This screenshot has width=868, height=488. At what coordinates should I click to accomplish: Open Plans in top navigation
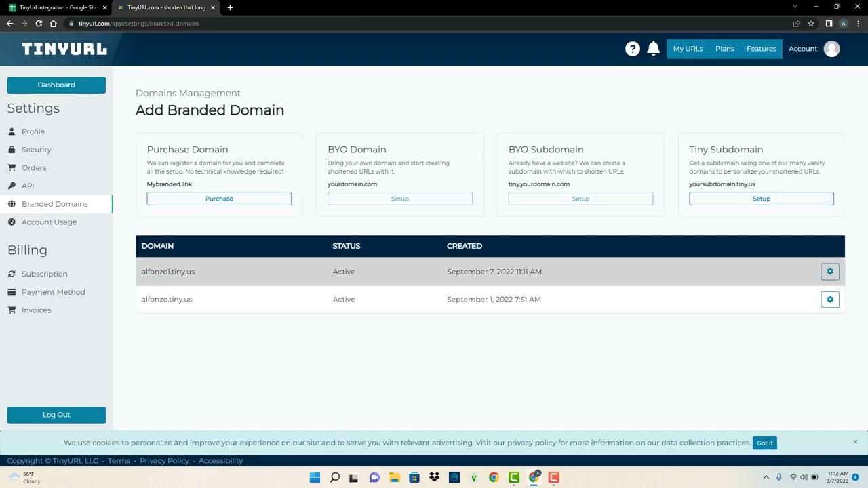[725, 49]
